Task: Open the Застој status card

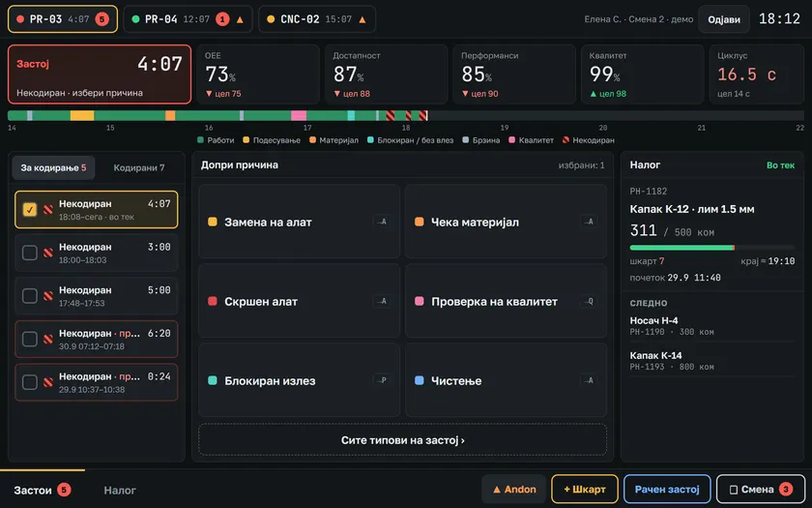Action: pos(100,75)
